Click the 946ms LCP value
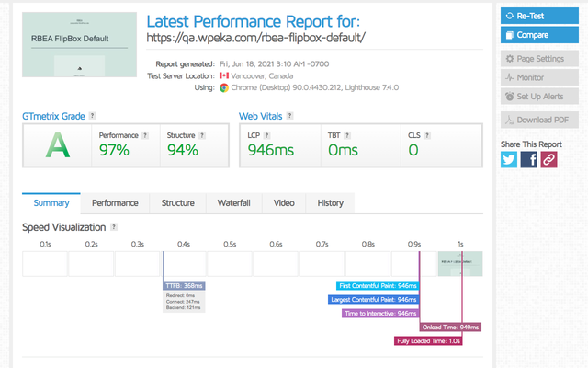 (x=271, y=150)
